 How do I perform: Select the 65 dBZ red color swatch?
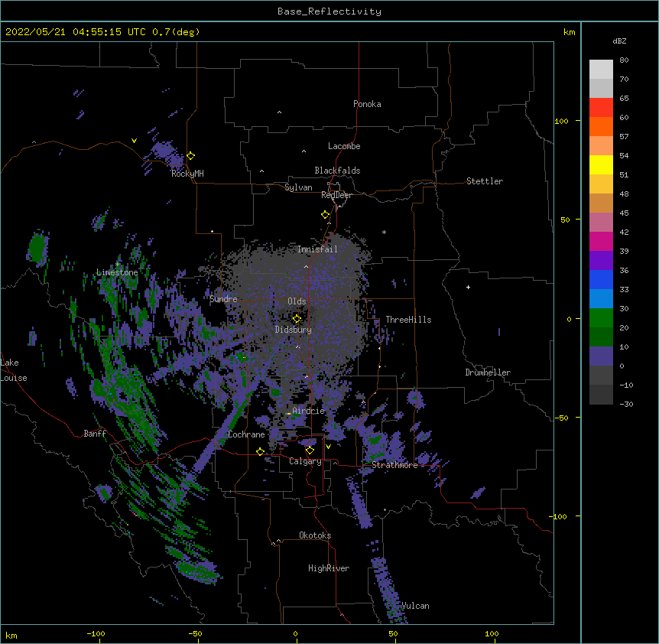[601, 107]
